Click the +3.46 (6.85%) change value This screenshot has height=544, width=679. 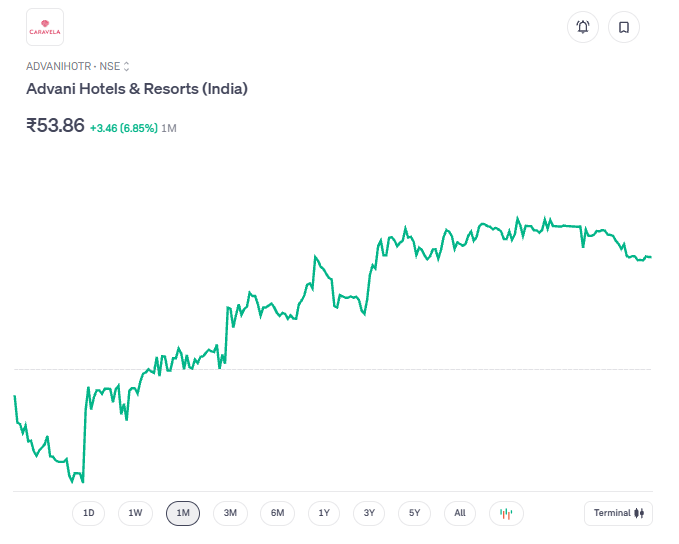(x=123, y=128)
